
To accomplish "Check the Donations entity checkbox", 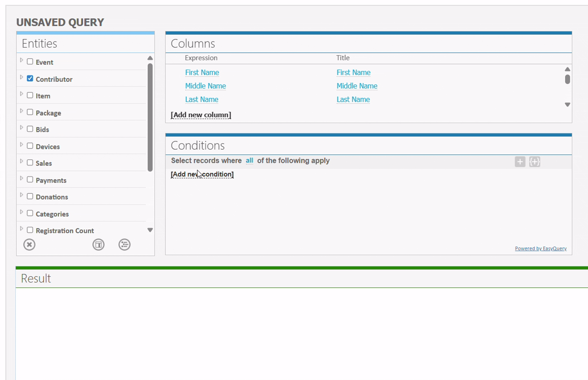I will click(30, 196).
